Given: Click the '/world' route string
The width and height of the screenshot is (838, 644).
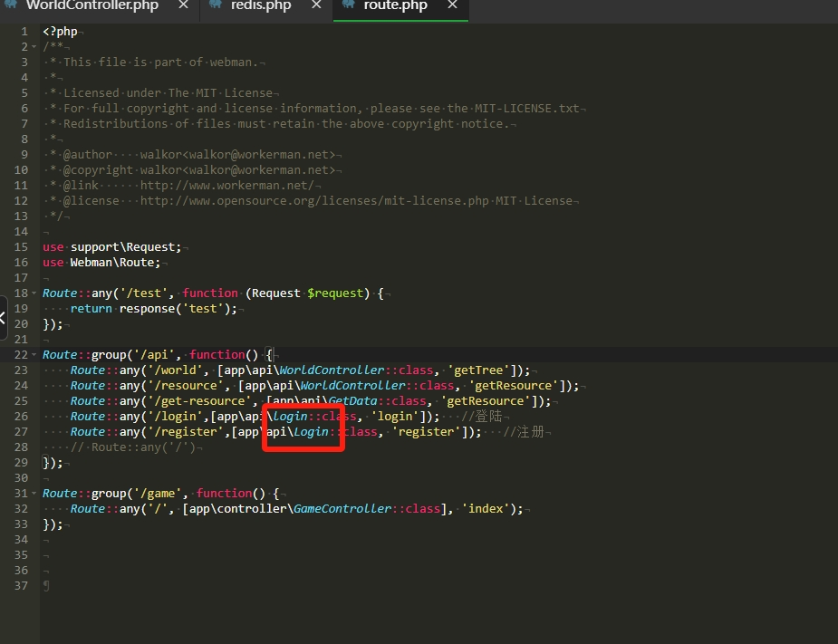Looking at the screenshot, I should point(175,370).
